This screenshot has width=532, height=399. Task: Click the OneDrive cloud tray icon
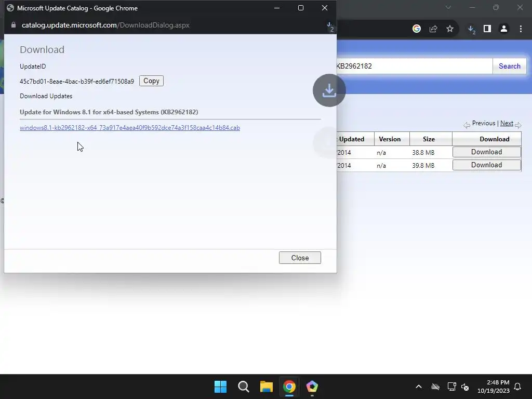click(435, 387)
